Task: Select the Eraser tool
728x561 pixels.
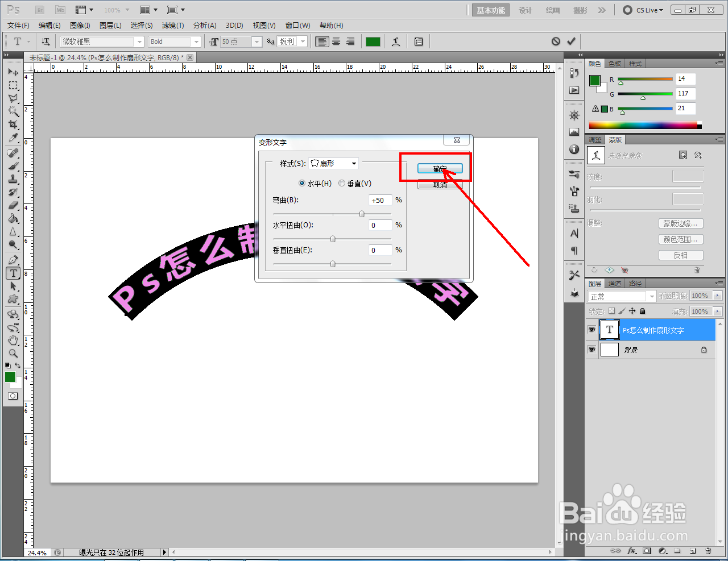Action: coord(13,205)
